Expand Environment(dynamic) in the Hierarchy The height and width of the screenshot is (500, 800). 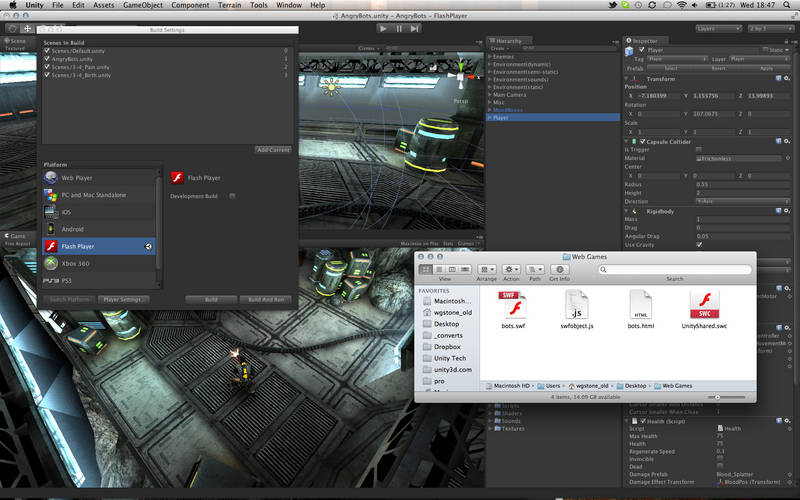490,64
